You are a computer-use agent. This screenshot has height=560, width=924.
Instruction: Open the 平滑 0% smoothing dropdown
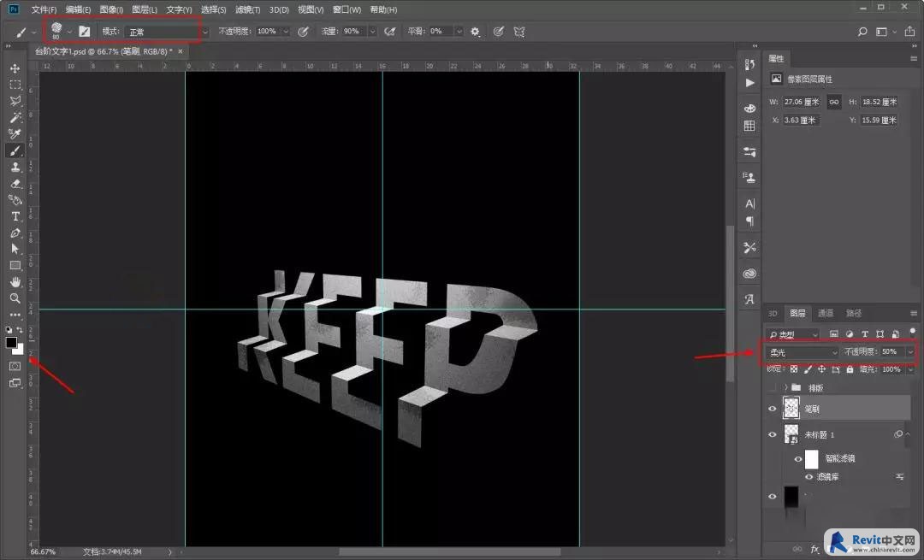coord(459,32)
